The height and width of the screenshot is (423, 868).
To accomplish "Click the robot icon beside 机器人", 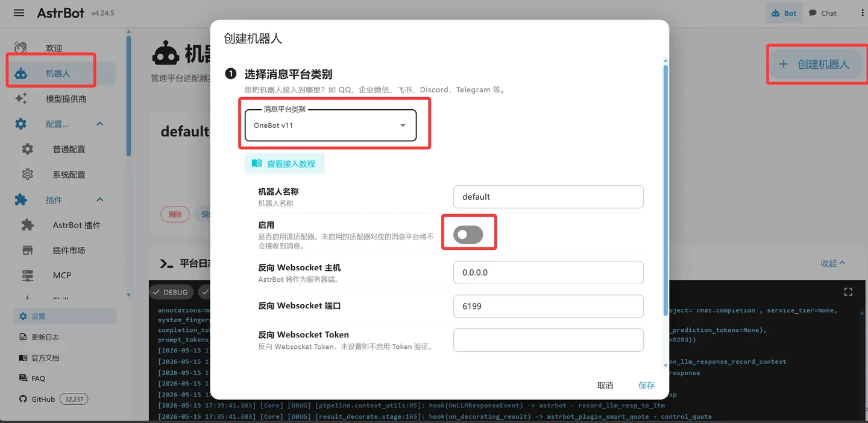I will (21, 74).
